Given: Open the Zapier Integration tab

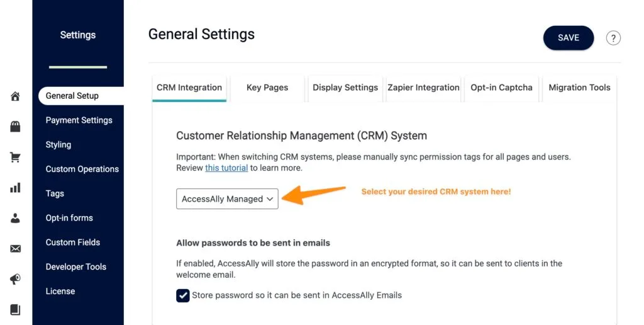Looking at the screenshot, I should (x=423, y=88).
